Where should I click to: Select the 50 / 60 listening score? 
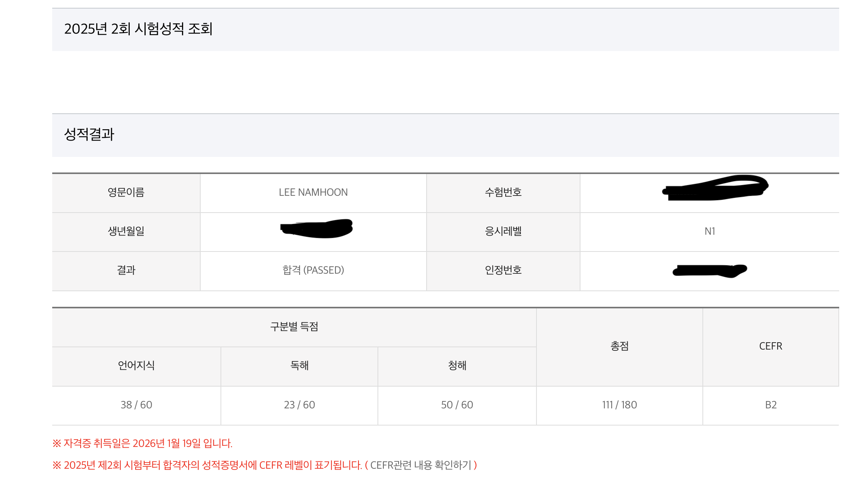(x=457, y=405)
